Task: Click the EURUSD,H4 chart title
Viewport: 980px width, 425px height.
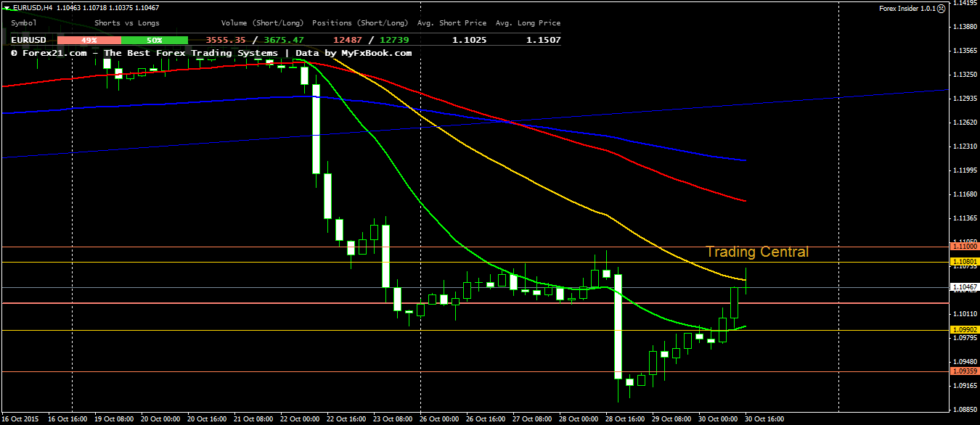Action: [32, 7]
